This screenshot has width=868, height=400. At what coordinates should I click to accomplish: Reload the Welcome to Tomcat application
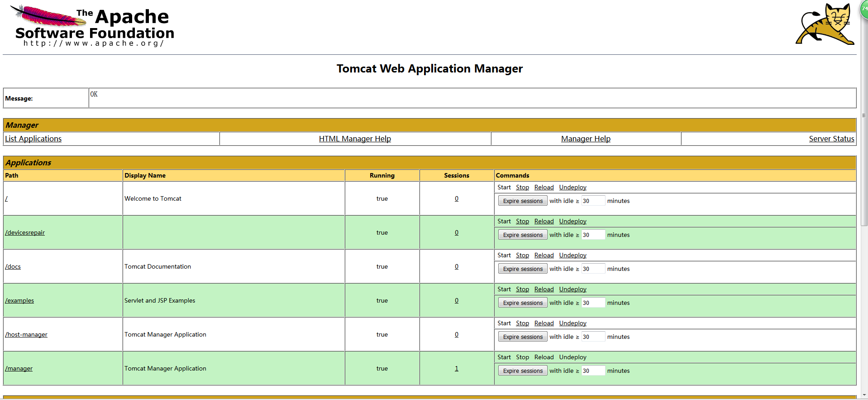(x=544, y=187)
